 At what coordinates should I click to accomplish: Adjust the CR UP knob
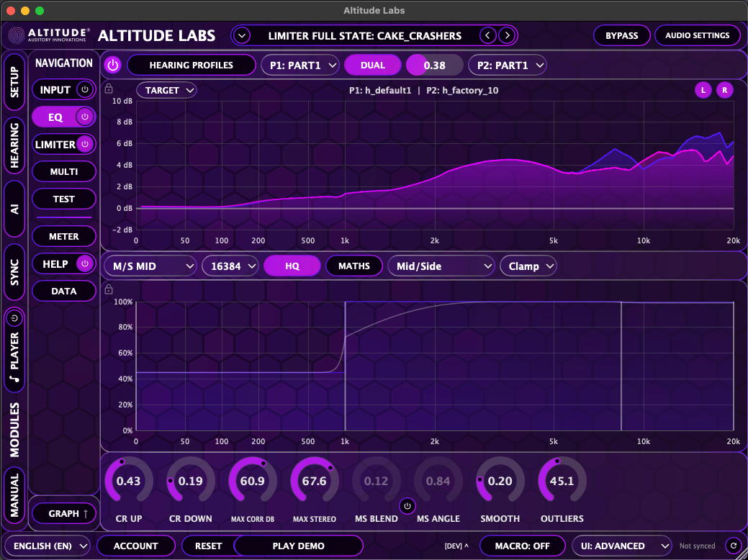pos(128,480)
